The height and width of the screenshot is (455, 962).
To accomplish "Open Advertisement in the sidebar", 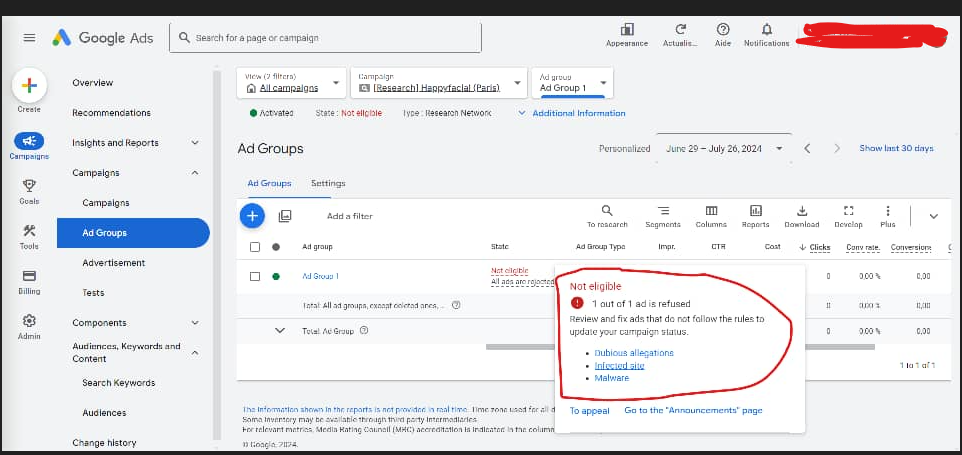I will [114, 263].
